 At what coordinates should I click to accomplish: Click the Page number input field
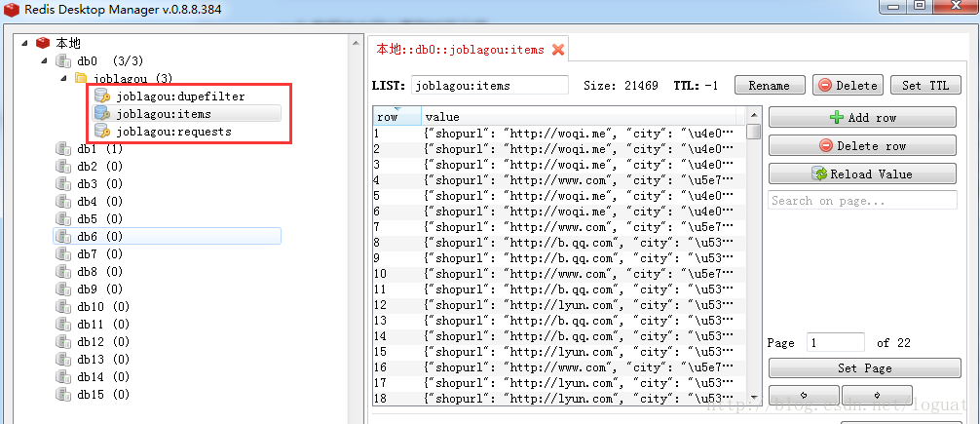[836, 343]
